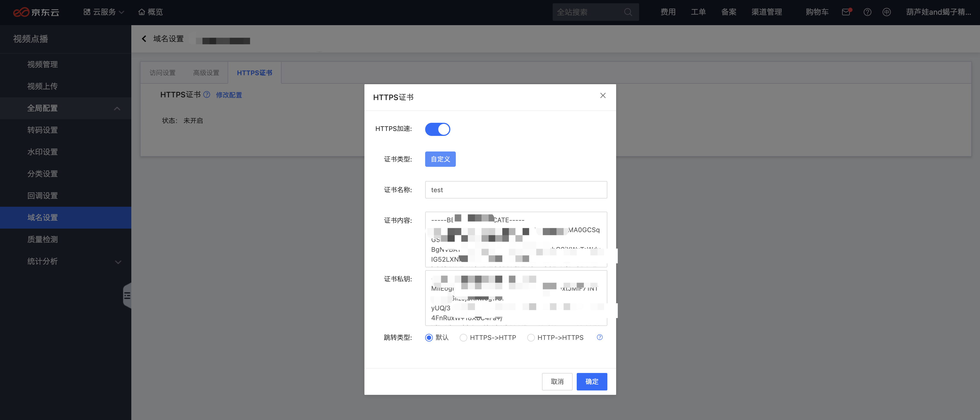980x420 pixels.
Task: Click the search magnifier icon
Action: pos(628,12)
